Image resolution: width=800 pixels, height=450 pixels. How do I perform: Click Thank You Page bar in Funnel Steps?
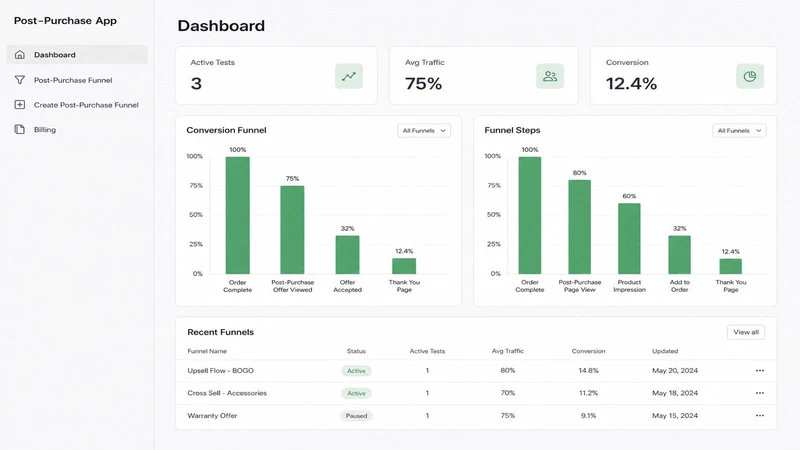[x=731, y=266]
